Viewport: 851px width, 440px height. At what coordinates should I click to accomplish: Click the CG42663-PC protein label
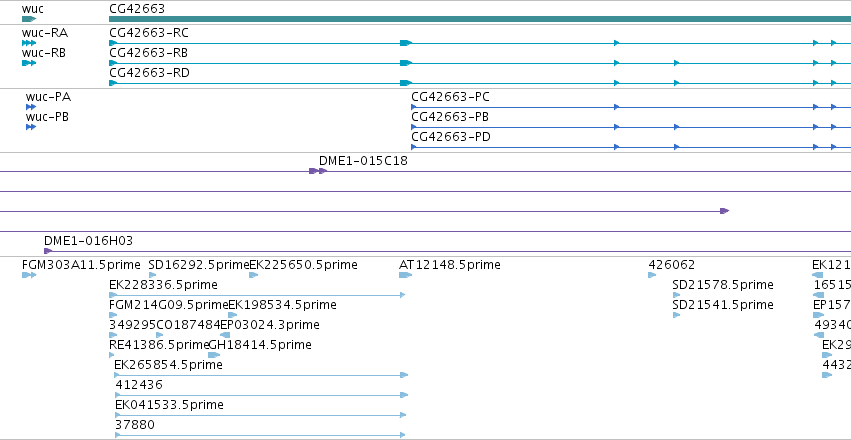(450, 97)
